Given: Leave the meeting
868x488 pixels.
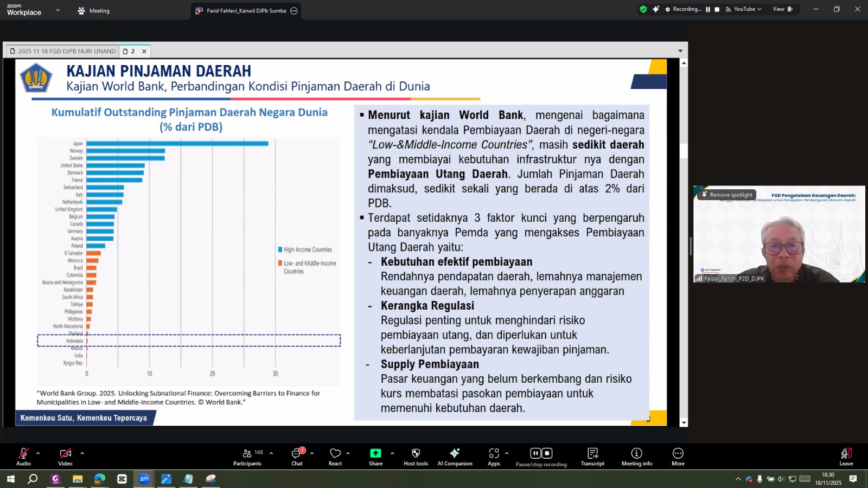Looking at the screenshot, I should tap(846, 457).
